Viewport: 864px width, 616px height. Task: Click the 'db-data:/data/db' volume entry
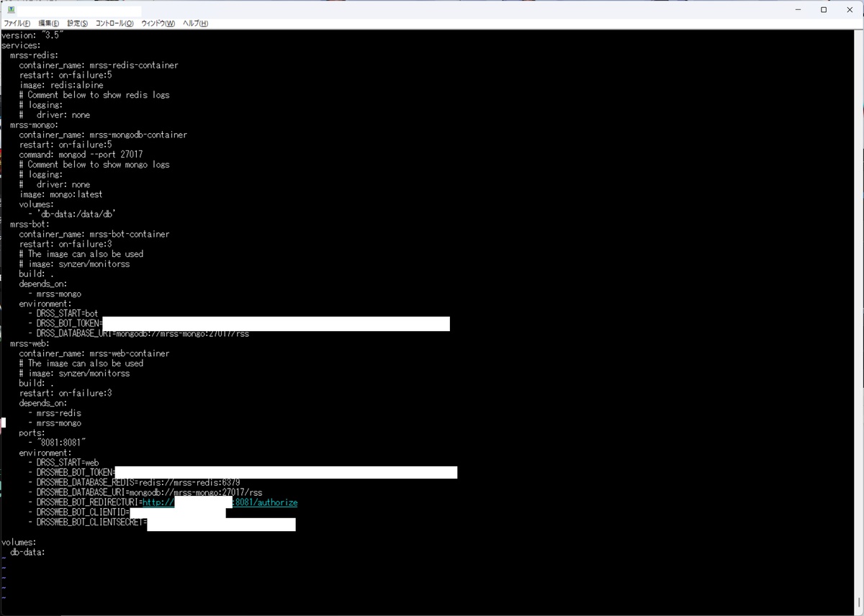(x=76, y=214)
